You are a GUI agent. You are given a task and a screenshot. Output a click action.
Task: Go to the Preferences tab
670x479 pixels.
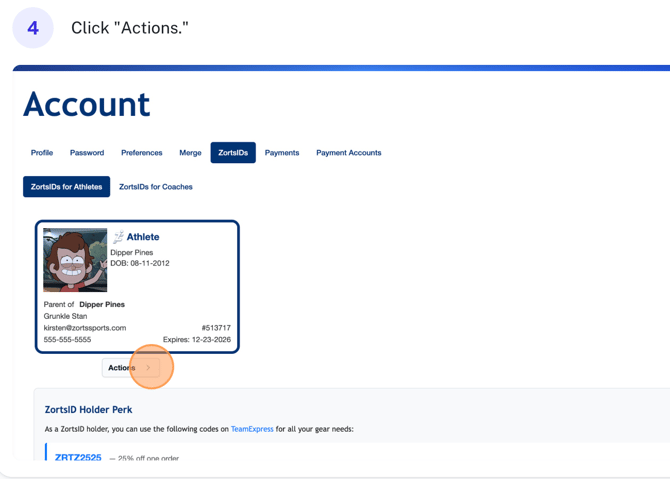click(141, 153)
